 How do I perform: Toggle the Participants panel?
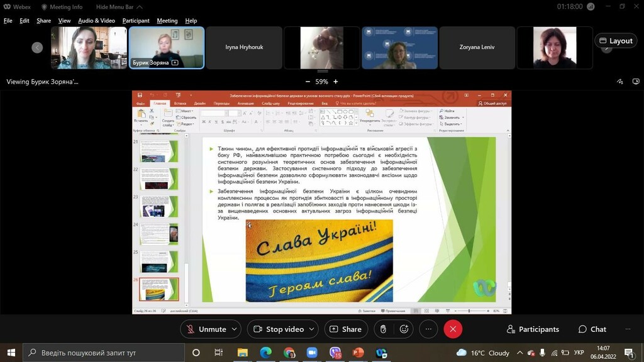pos(533,329)
